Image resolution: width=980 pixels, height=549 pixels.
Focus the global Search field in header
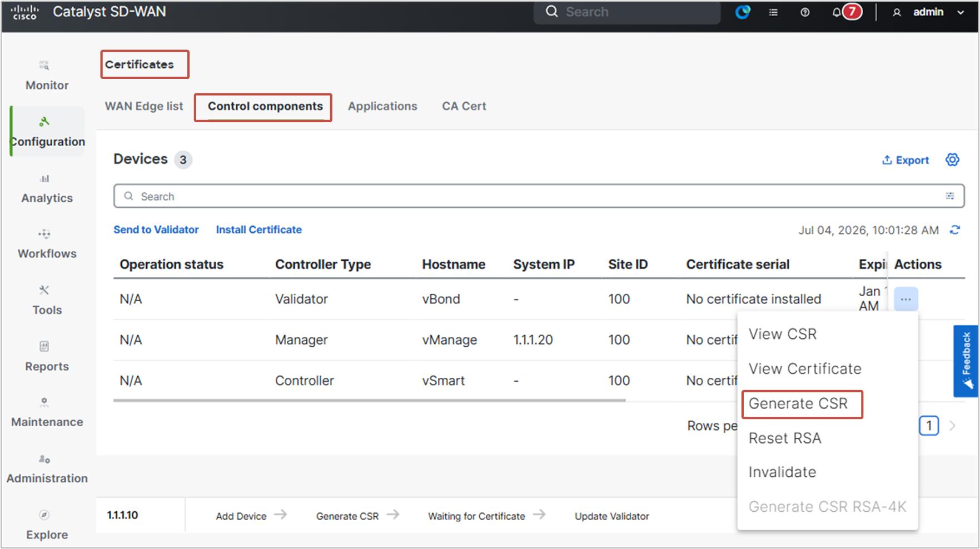(627, 12)
